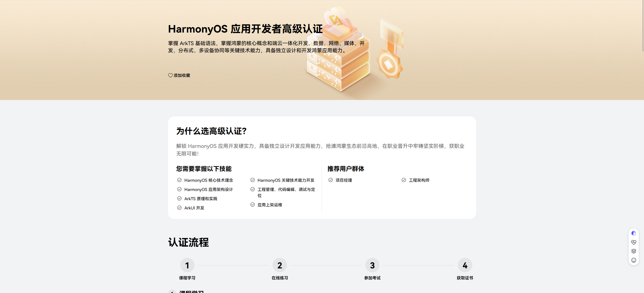Select step 3 参加考试 circle
This screenshot has width=644, height=293.
click(372, 265)
